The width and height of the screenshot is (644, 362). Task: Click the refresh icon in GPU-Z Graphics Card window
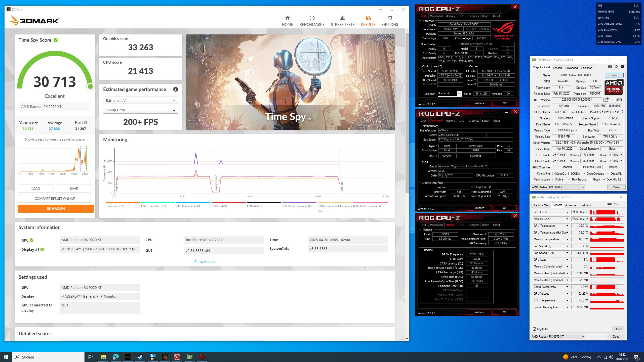click(616, 67)
